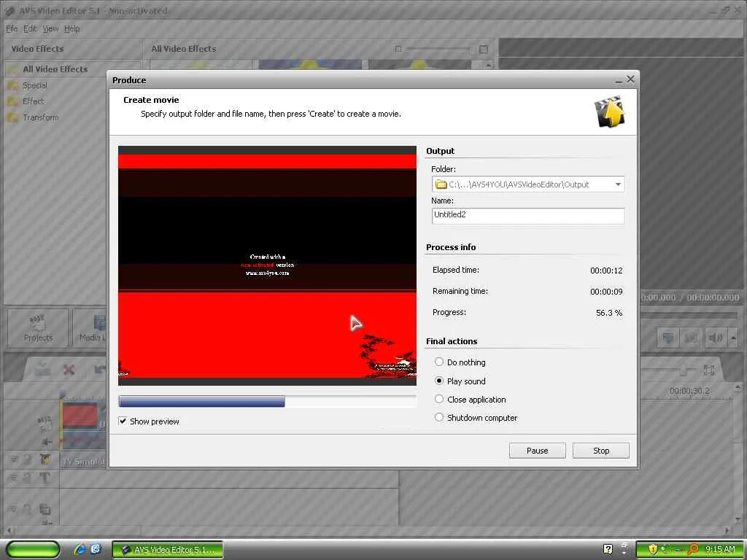Click the Start button on taskbar

coord(33,550)
